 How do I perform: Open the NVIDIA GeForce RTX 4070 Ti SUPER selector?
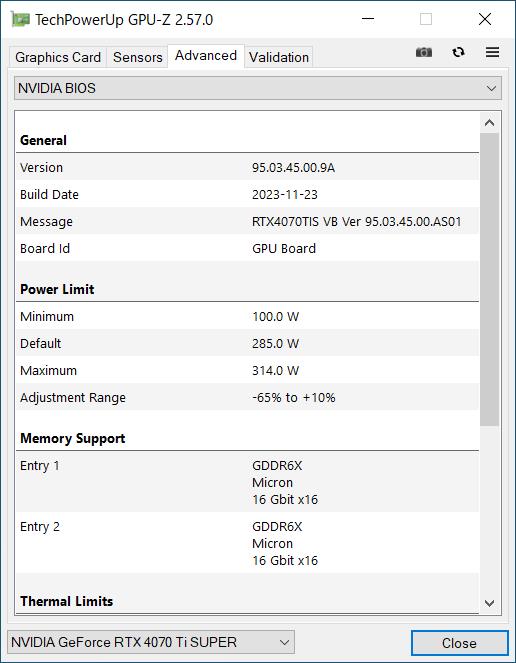click(x=151, y=642)
